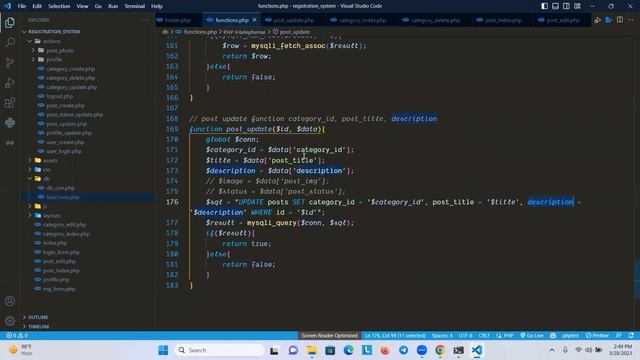Image resolution: width=640 pixels, height=360 pixels.
Task: Open db_conn.php in the Explorer
Action: 60,188
